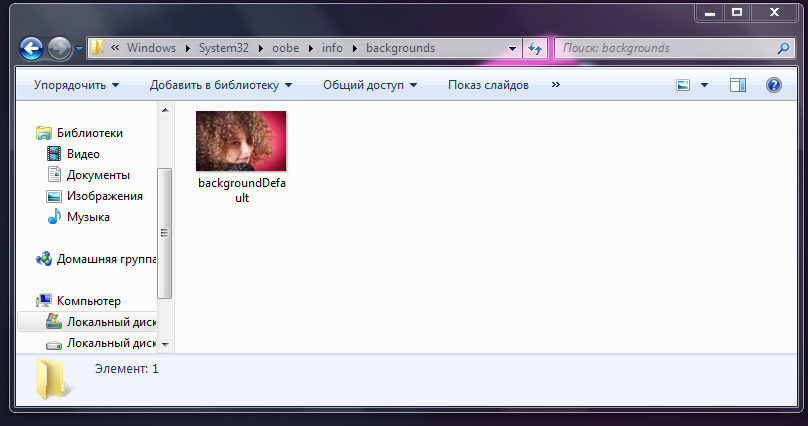Click the Музыка note icon
The height and width of the screenshot is (426, 808).
point(54,217)
